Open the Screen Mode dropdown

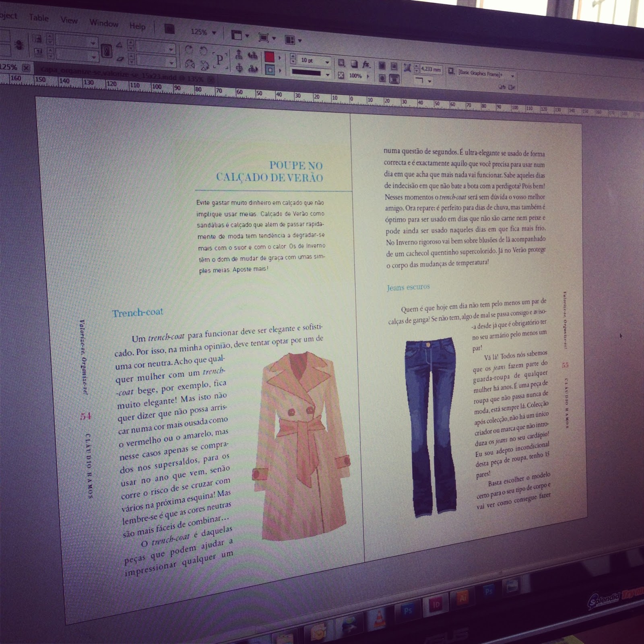point(267,38)
